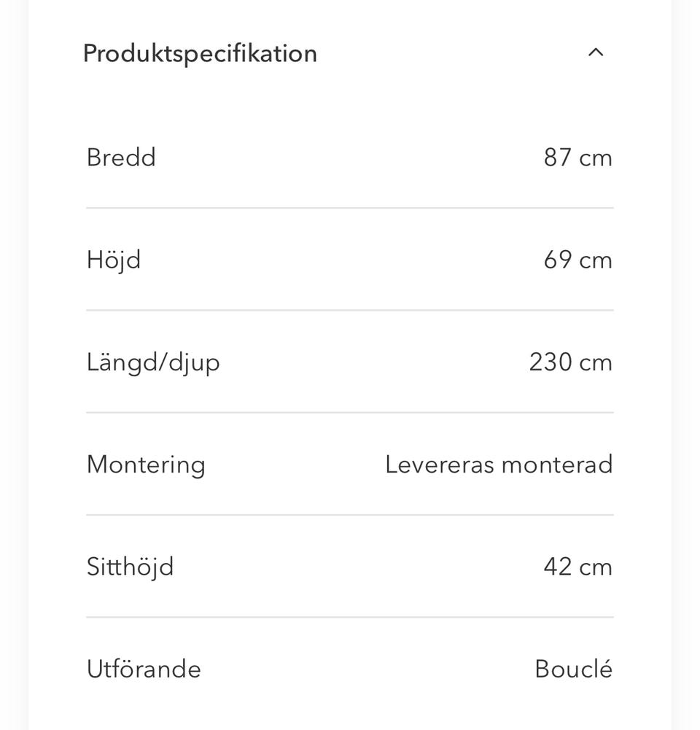Click the Bredd label
The height and width of the screenshot is (730, 700).
121,158
